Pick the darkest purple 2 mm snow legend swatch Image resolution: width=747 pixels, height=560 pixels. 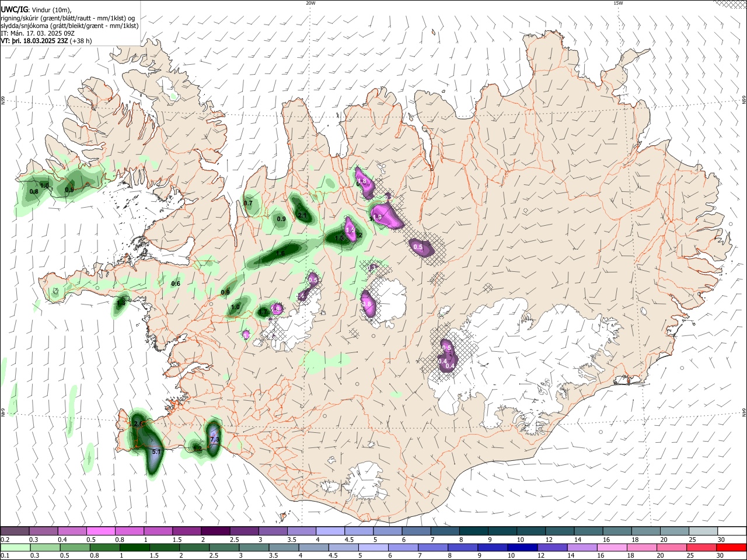click(x=215, y=531)
